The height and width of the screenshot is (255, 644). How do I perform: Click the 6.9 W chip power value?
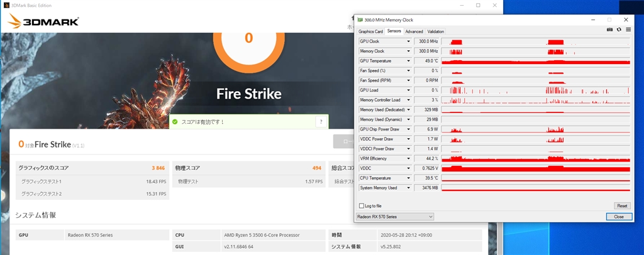click(x=427, y=129)
